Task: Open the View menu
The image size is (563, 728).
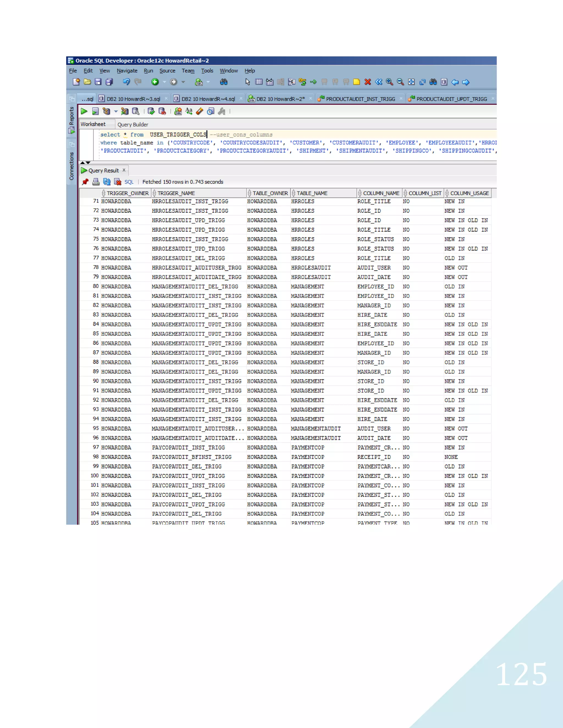Action: 104,71
